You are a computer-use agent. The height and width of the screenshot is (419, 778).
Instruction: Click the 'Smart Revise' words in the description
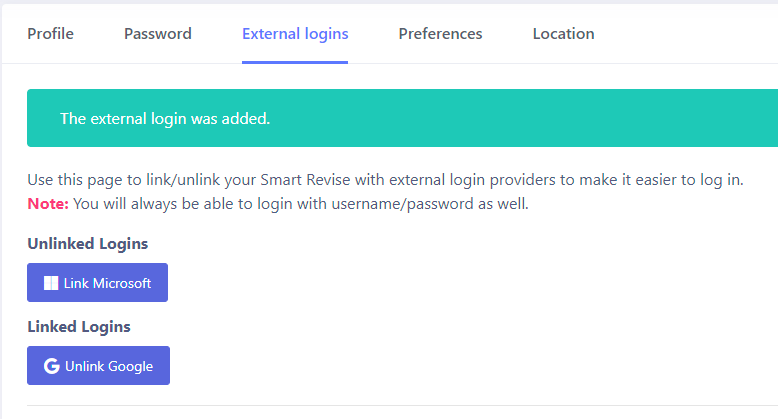[305, 180]
